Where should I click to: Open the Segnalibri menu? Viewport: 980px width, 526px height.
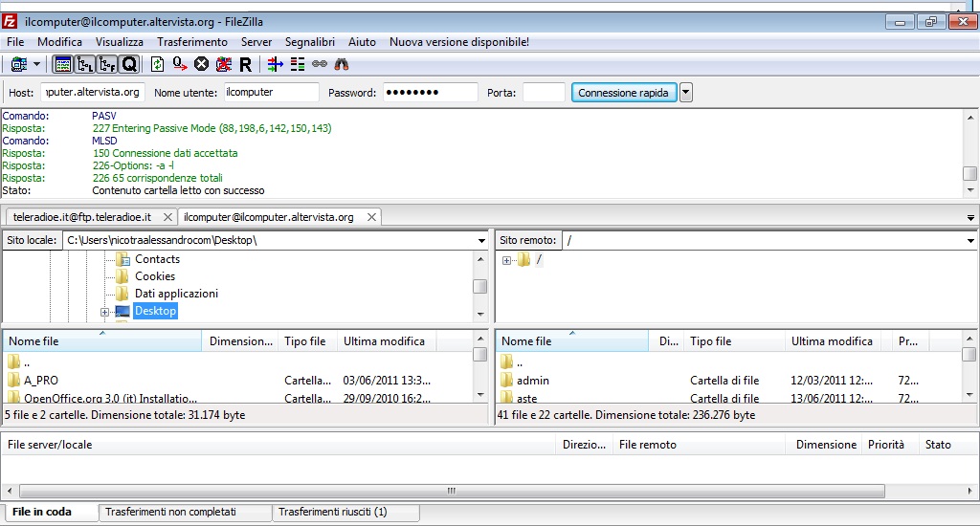(x=309, y=42)
